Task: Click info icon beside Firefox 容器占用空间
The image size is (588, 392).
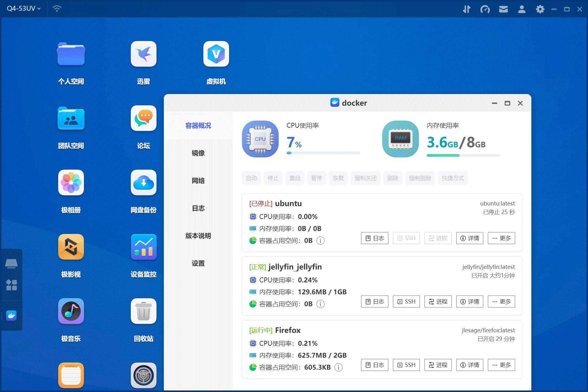Action: pos(338,367)
